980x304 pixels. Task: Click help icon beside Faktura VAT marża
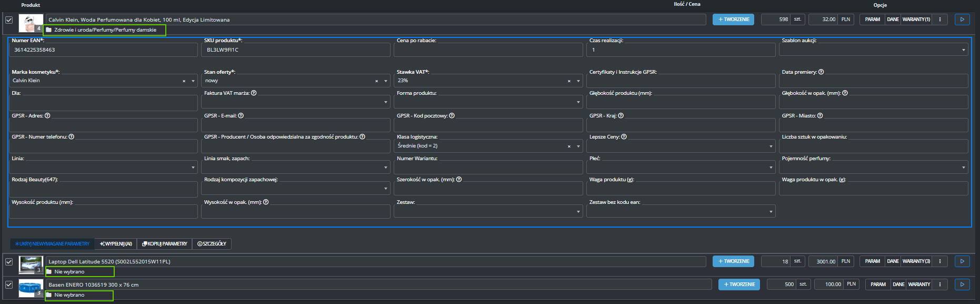coord(254,93)
